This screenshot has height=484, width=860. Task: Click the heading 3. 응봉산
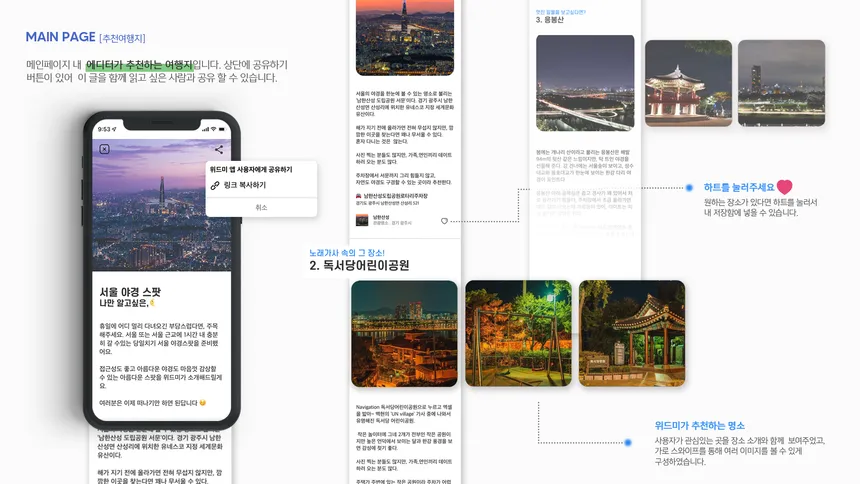click(550, 20)
